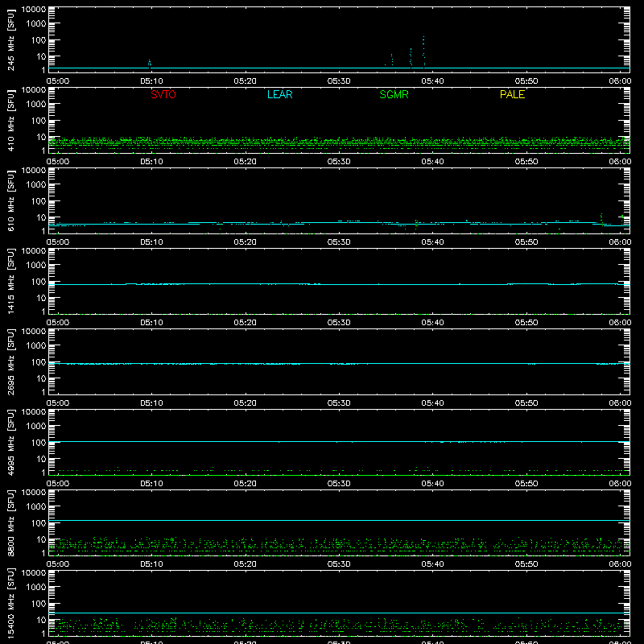
Task: Click 05:00 time label below 2695 MHz panel
Action: point(58,403)
